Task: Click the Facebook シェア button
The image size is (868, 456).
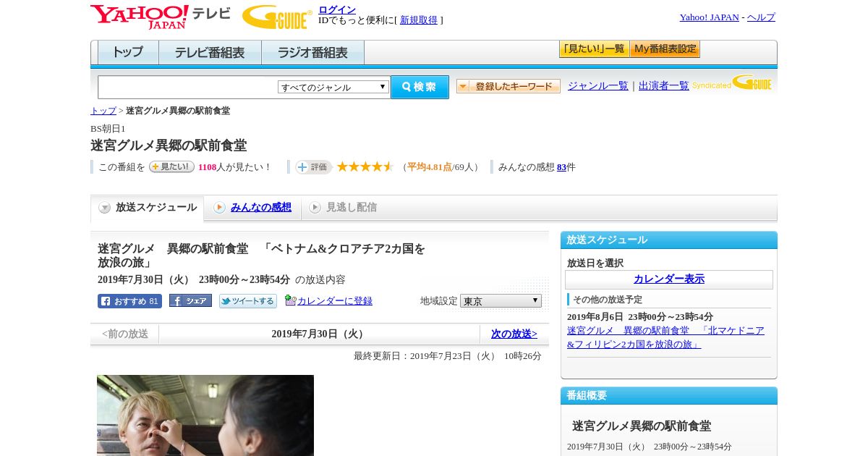Action: pyautogui.click(x=190, y=301)
